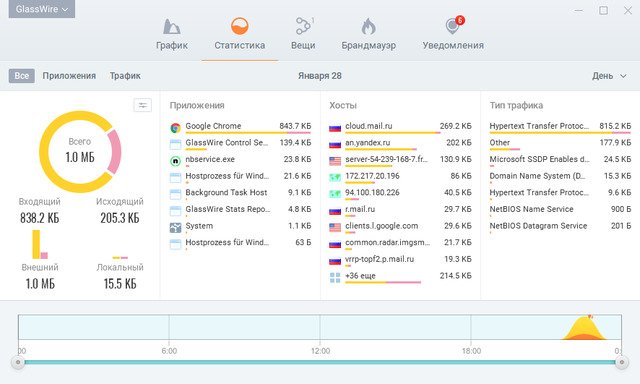
Task: Click the grid icon beside +36 еще
Action: coord(335,277)
